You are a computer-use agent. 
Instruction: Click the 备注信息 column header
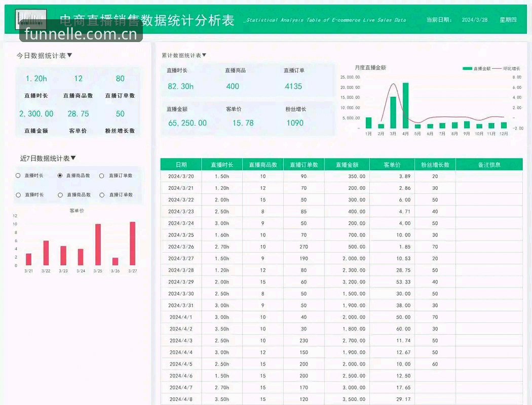coord(489,165)
